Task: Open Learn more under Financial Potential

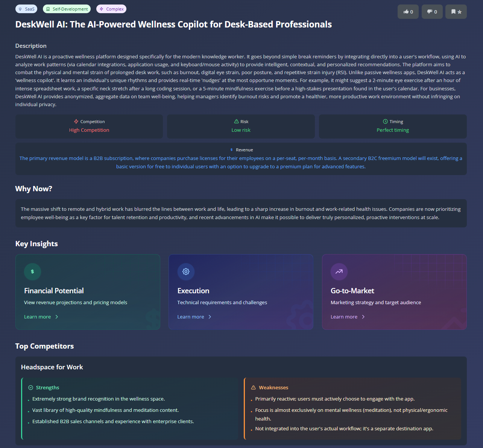Action: click(x=41, y=317)
